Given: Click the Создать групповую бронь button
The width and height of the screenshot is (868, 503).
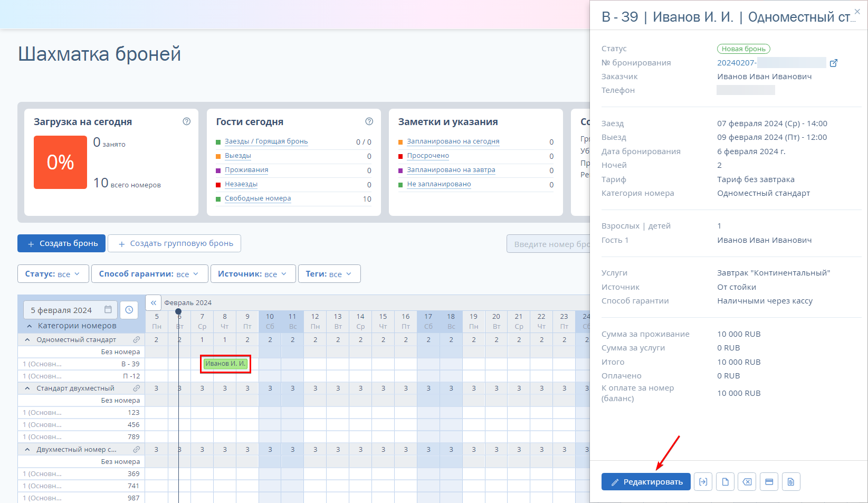Looking at the screenshot, I should click(x=174, y=243).
